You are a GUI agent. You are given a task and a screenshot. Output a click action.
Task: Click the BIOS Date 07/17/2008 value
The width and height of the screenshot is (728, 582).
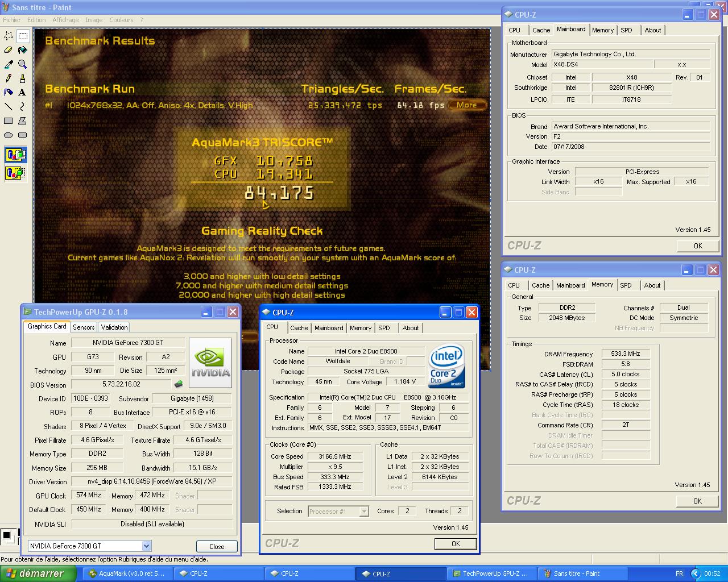point(631,147)
